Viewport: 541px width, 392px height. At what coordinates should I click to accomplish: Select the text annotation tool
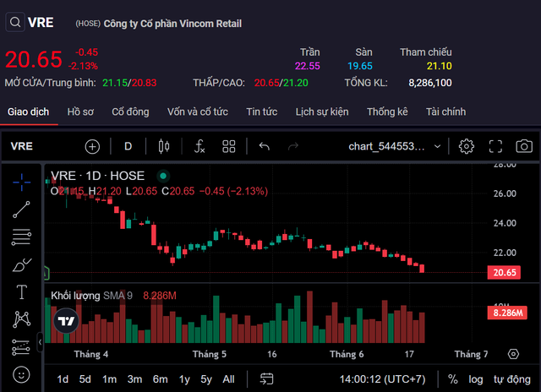pyautogui.click(x=22, y=292)
